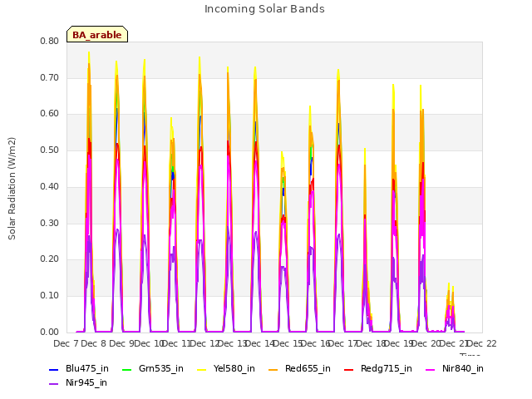Click the BA_arable annotation label
Screen dimensions: 532x399
click(97, 35)
